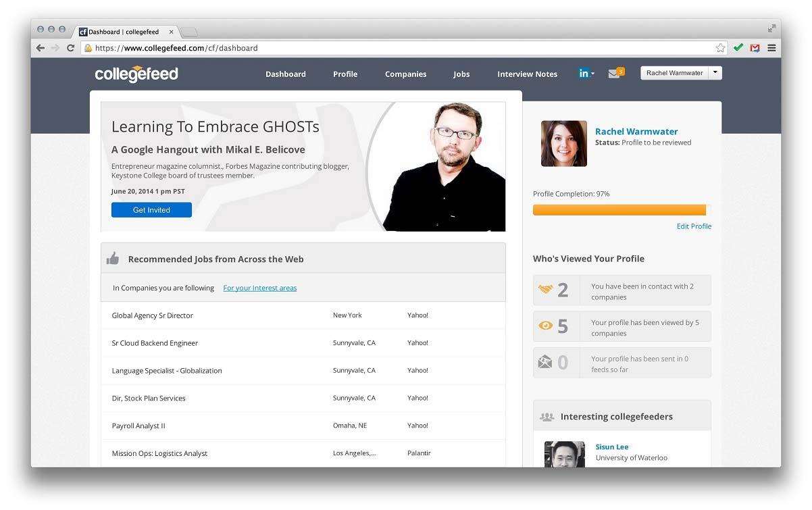812x510 pixels.
Task: Close the Dashboard browser tab
Action: [x=172, y=32]
